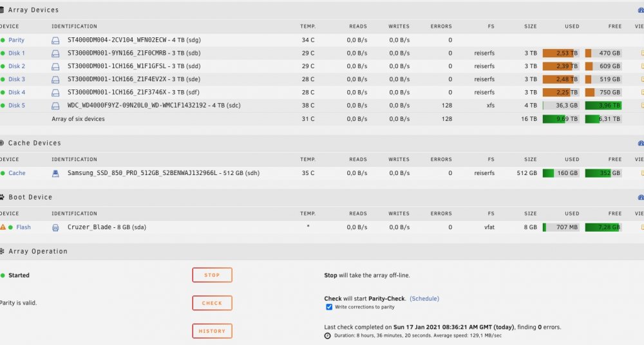The width and height of the screenshot is (644, 345).
Task: Click Flash free bar 7,28 GB
Action: coord(603,227)
